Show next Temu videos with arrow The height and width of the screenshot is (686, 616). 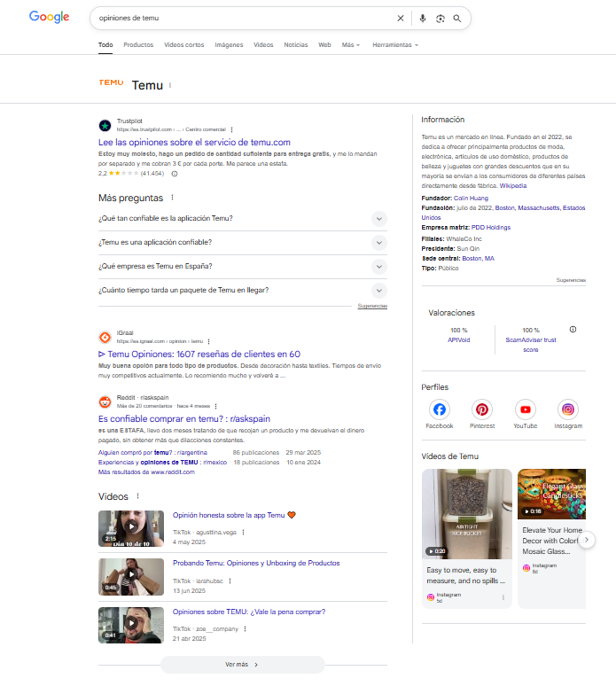(x=587, y=539)
